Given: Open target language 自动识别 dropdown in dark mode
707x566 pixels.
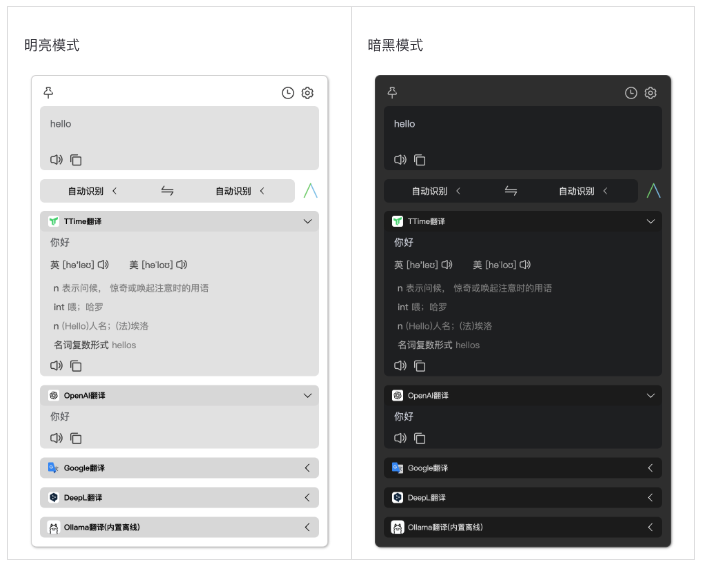Looking at the screenshot, I should (x=583, y=191).
